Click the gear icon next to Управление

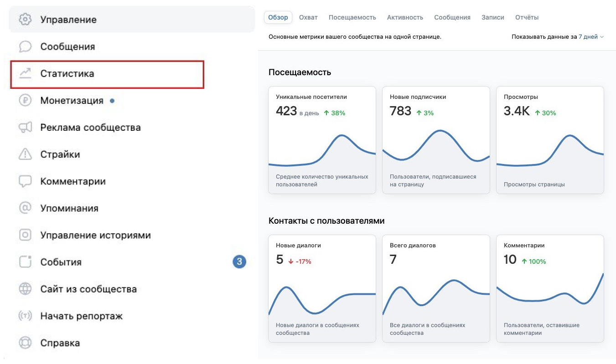25,20
